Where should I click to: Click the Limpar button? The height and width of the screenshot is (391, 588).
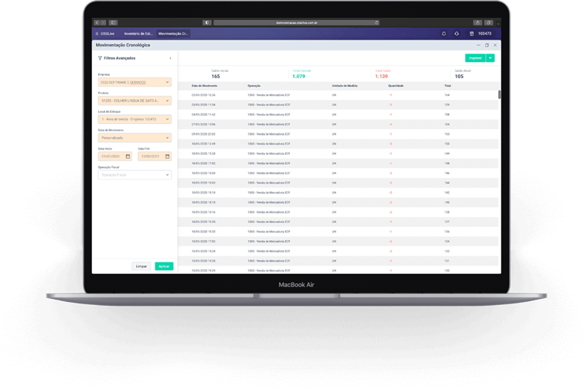point(142,266)
